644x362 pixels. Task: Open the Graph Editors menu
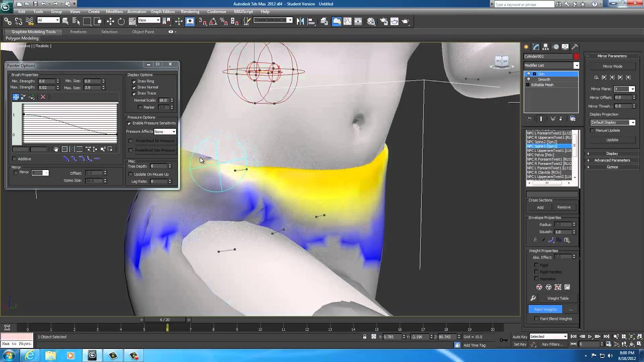(x=163, y=12)
